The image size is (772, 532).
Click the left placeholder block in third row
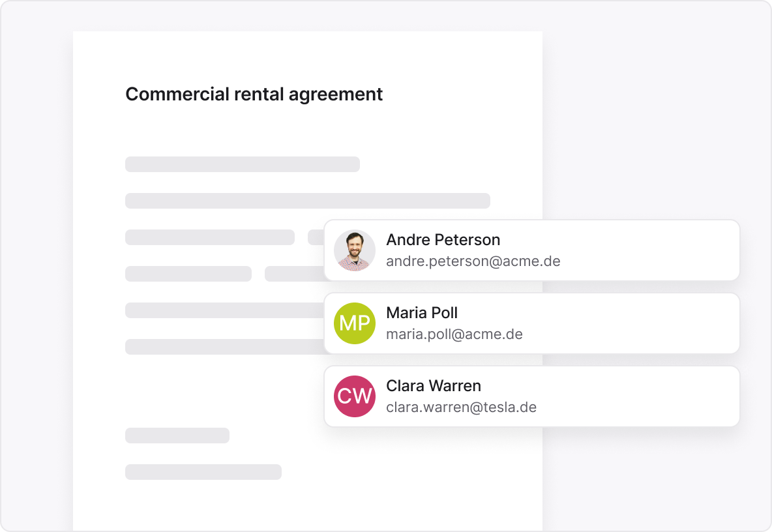point(209,237)
